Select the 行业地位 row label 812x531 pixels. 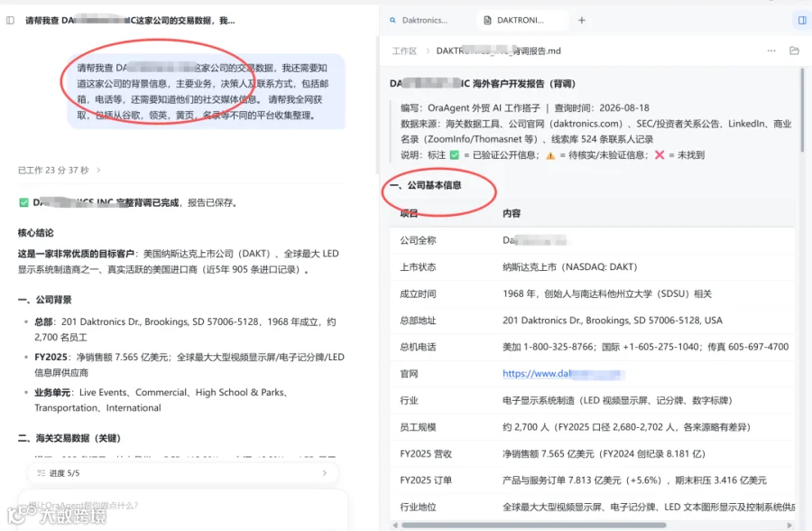pyautogui.click(x=418, y=508)
